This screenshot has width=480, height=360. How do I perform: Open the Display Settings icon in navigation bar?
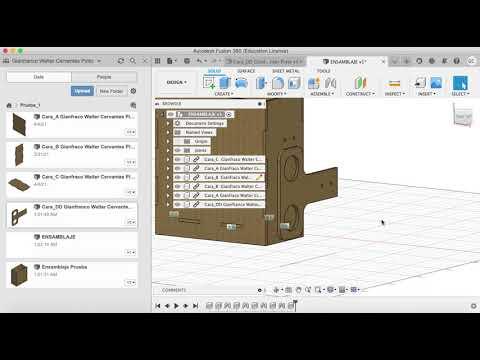(330, 290)
